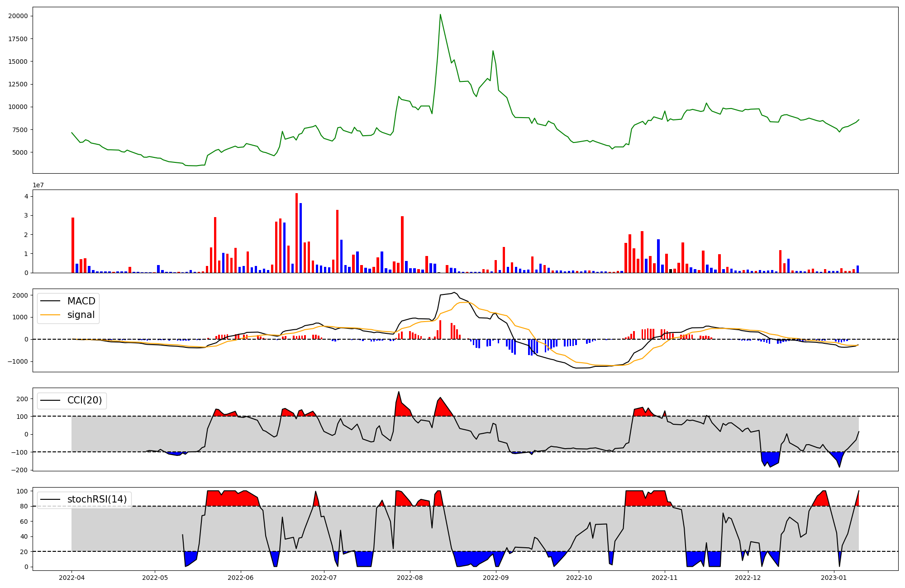Click the 2023-01 x-axis date label

point(834,578)
